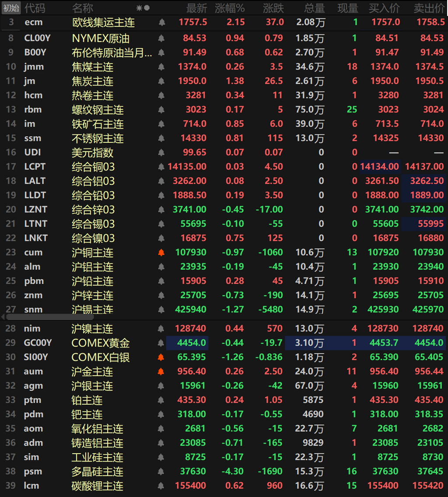
Task: Click the alert bell for 铁矿石主连
Action: tap(161, 124)
